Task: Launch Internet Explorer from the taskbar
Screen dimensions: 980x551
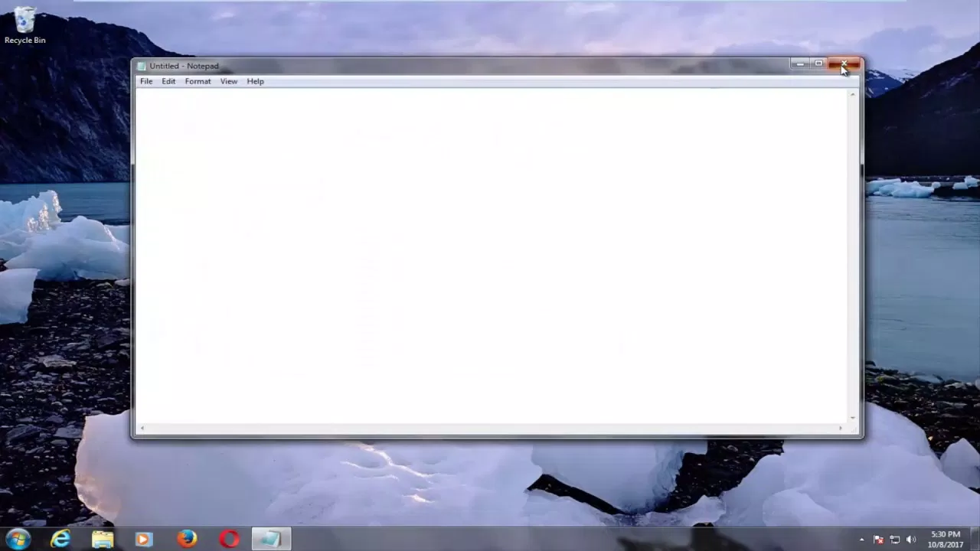Action: (60, 539)
